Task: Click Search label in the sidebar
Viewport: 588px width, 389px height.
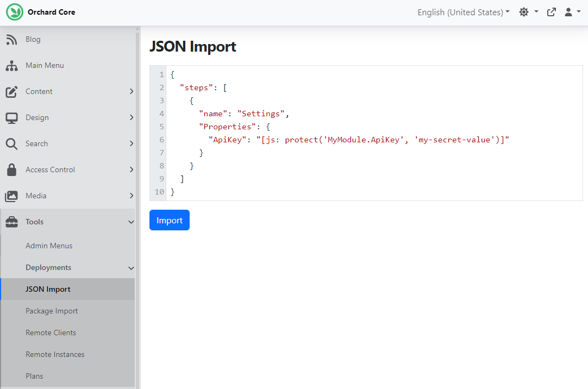Action: 37,143
